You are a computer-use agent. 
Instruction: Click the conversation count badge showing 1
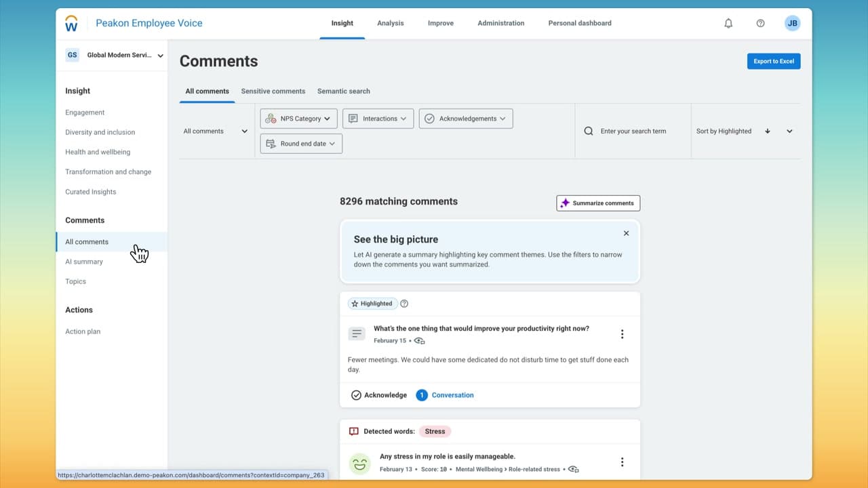point(422,395)
